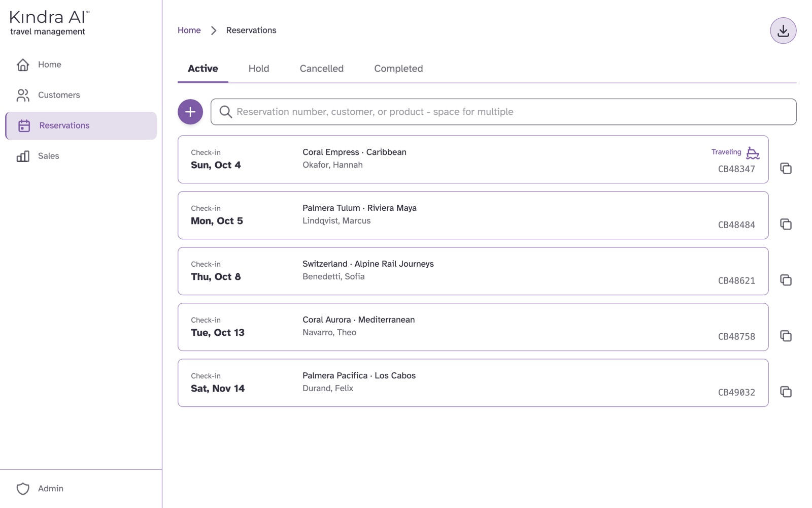Open Admin at the sidebar bottom
This screenshot has height=508, width=812.
81,489
